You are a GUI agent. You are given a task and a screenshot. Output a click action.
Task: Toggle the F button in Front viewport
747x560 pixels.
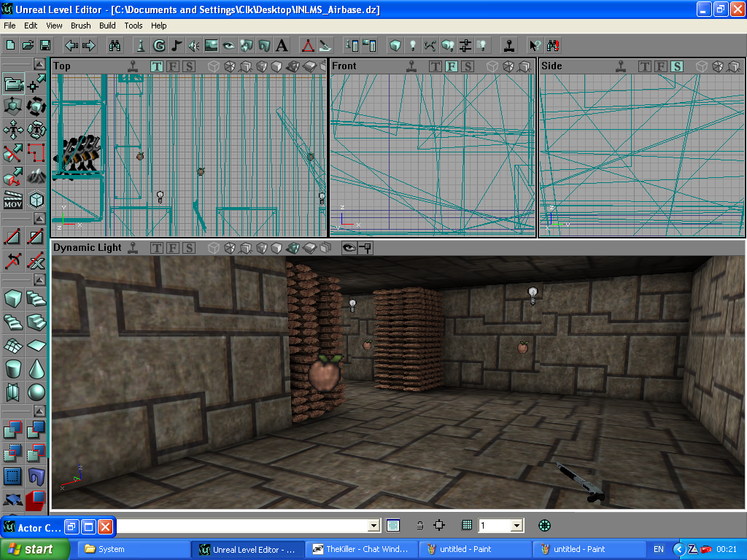451,66
